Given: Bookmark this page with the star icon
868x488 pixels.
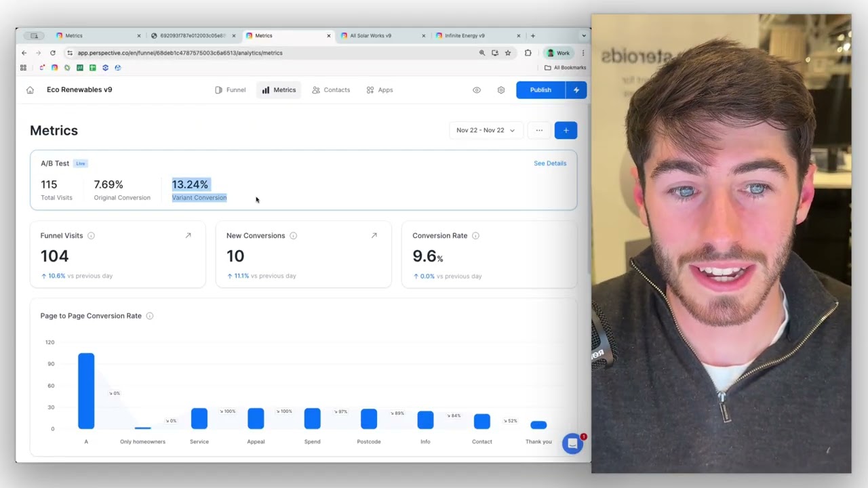Looking at the screenshot, I should pyautogui.click(x=508, y=53).
